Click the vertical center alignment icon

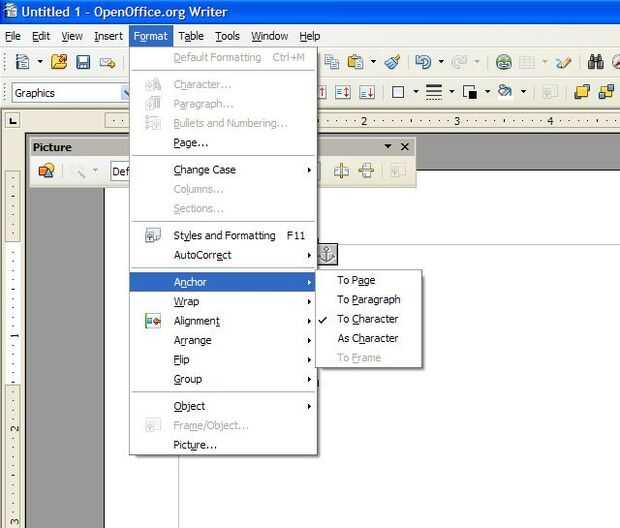click(x=342, y=93)
